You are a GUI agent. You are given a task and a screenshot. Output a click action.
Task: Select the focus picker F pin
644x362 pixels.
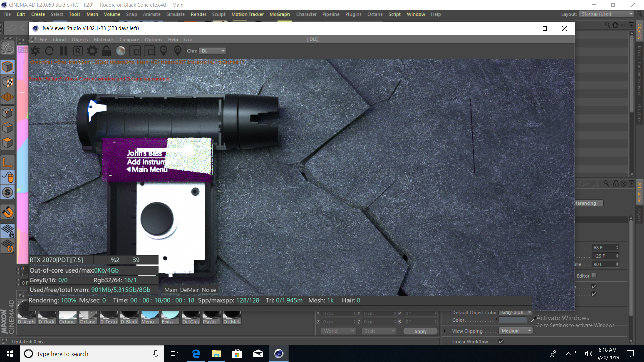pyautogui.click(x=163, y=51)
